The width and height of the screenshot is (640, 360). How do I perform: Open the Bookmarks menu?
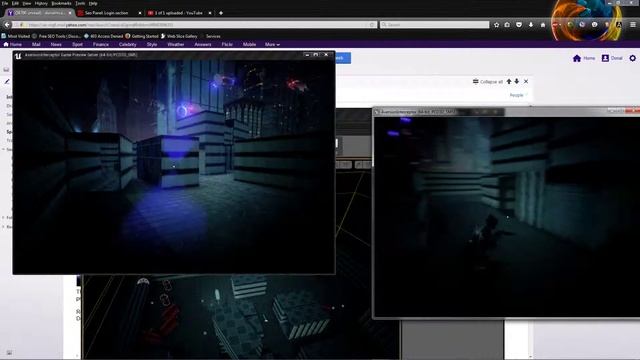(x=61, y=3)
